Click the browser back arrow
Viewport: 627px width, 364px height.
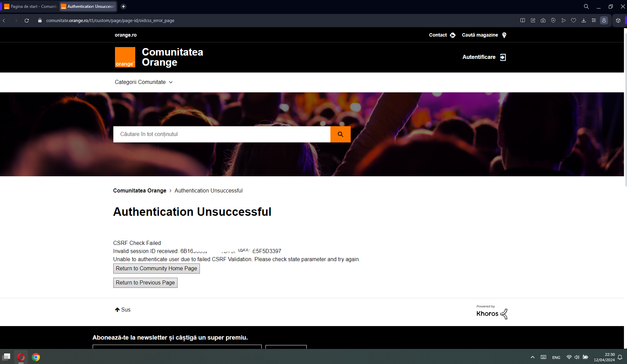[x=4, y=20]
